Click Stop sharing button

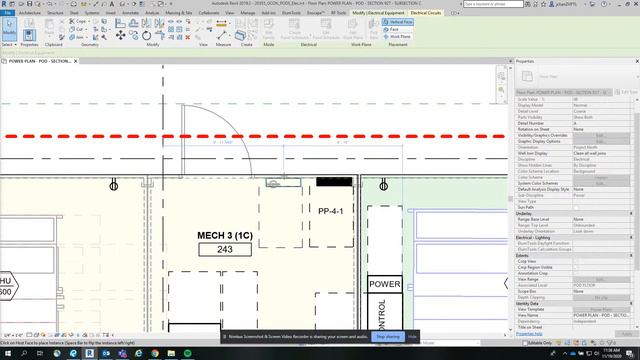[388, 337]
